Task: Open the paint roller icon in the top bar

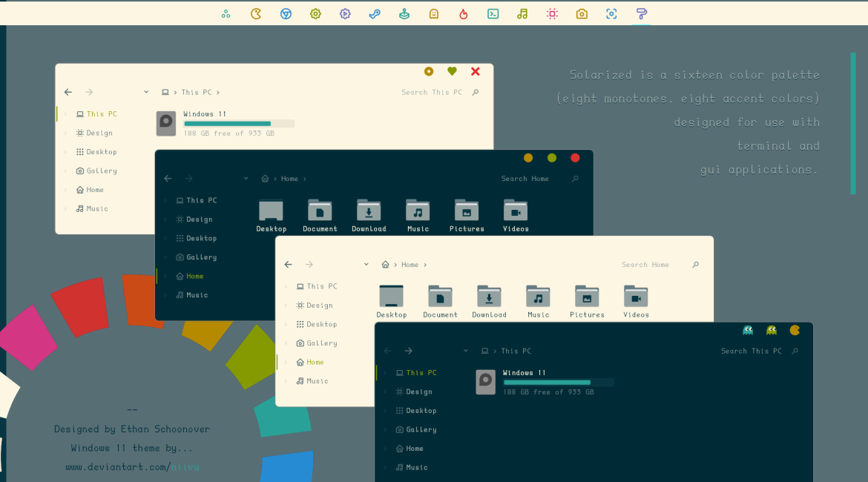Action: 642,13
